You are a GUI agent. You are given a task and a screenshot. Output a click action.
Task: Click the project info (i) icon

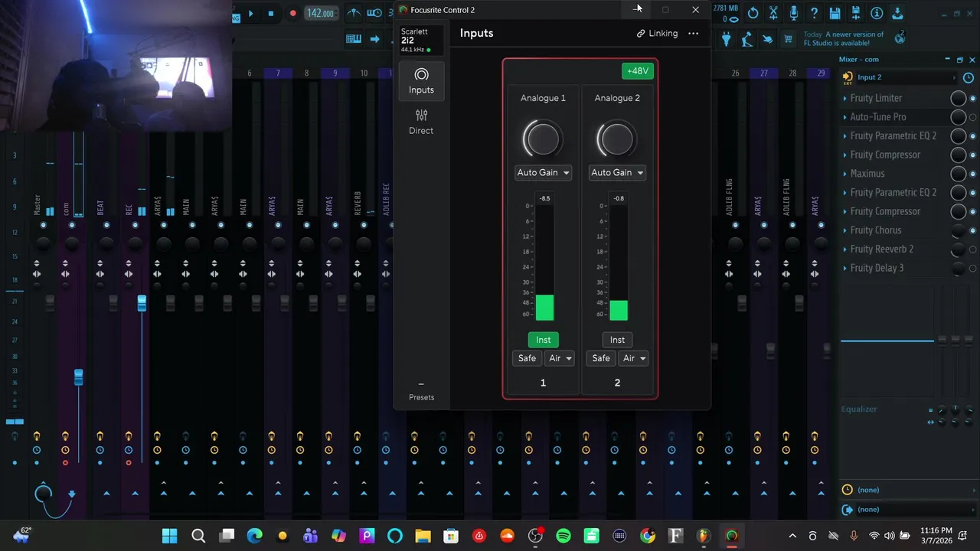tap(877, 13)
